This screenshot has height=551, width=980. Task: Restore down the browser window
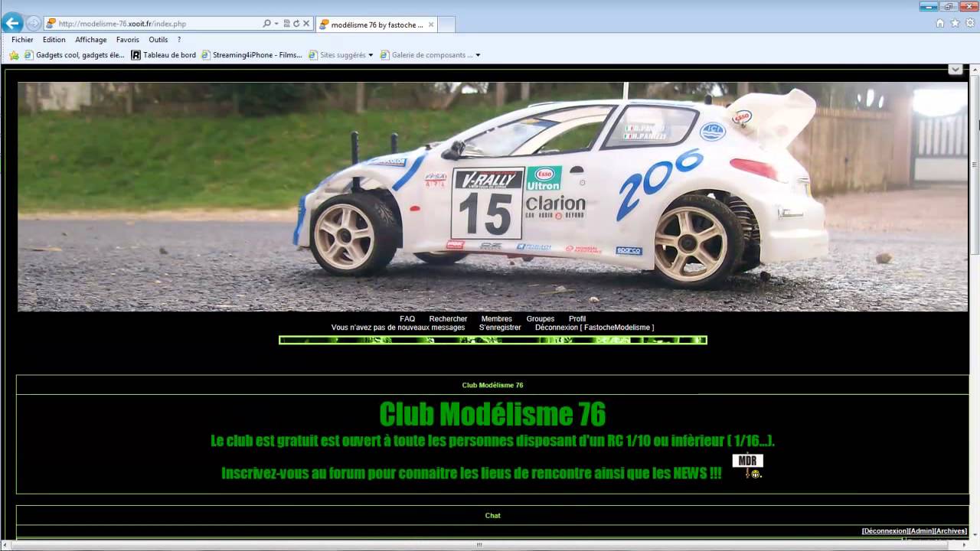pyautogui.click(x=949, y=6)
